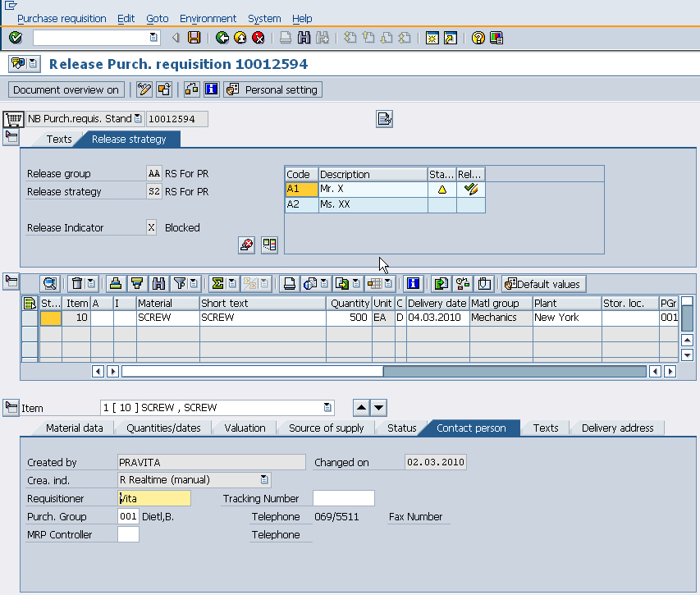This screenshot has height=595, width=700.
Task: Click the Personal setting button
Action: pyautogui.click(x=273, y=89)
